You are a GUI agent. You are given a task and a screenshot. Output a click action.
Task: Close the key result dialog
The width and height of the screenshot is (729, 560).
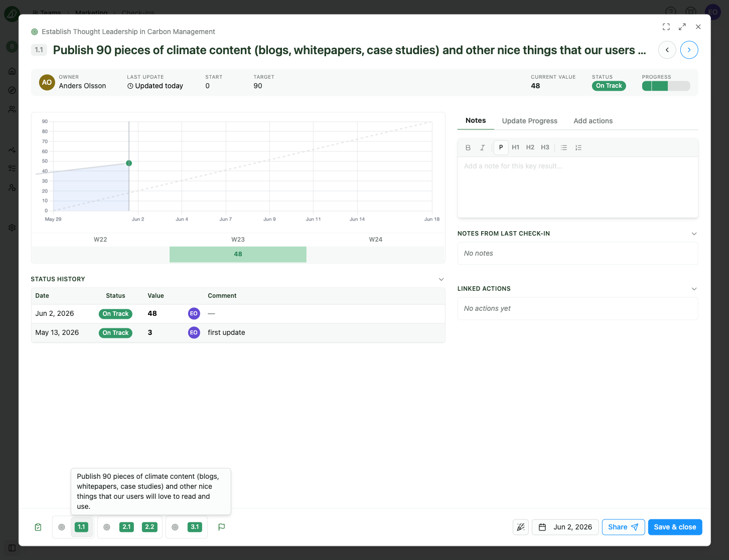pos(698,27)
